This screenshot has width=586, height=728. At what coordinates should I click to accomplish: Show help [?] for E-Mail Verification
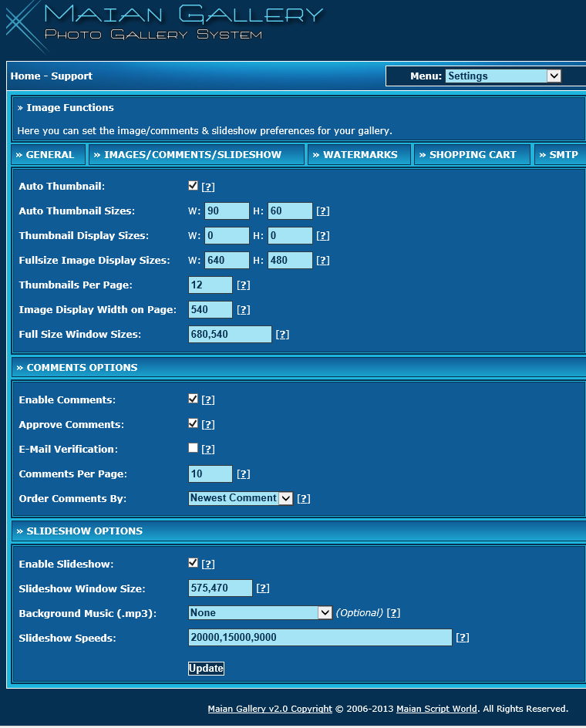point(207,450)
